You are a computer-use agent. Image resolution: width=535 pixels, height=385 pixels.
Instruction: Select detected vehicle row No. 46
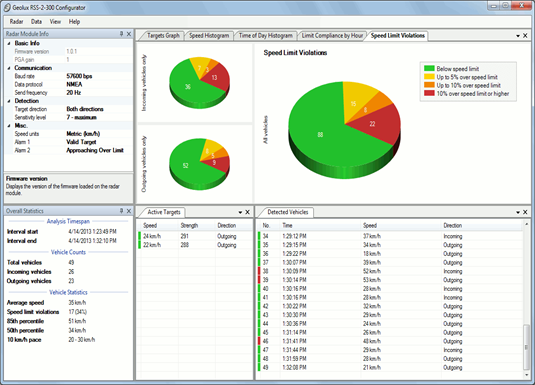tap(390, 341)
